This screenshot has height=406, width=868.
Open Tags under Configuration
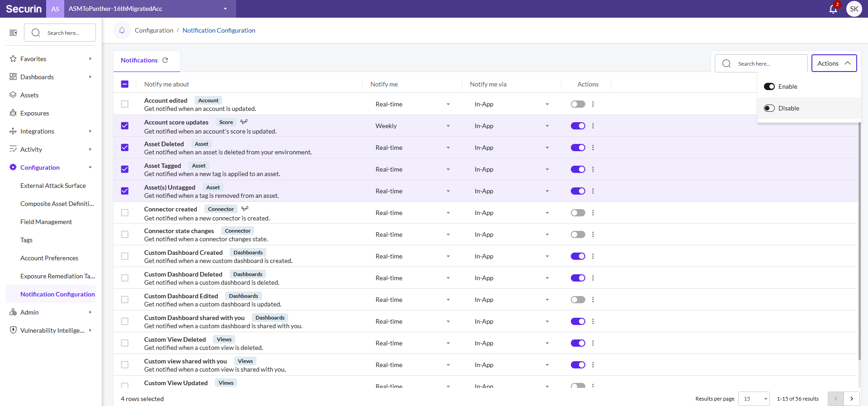pos(26,240)
